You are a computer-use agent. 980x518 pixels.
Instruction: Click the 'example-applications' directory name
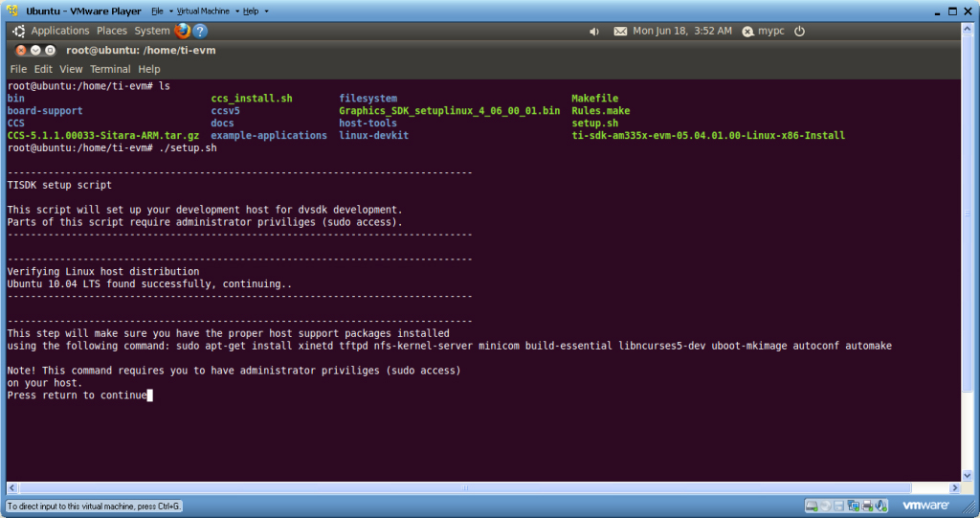[x=269, y=135]
